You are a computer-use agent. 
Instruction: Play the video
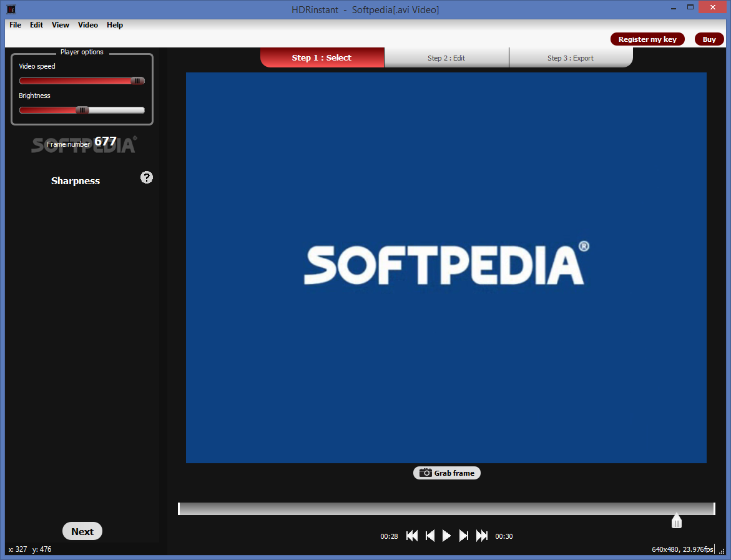[x=446, y=536]
